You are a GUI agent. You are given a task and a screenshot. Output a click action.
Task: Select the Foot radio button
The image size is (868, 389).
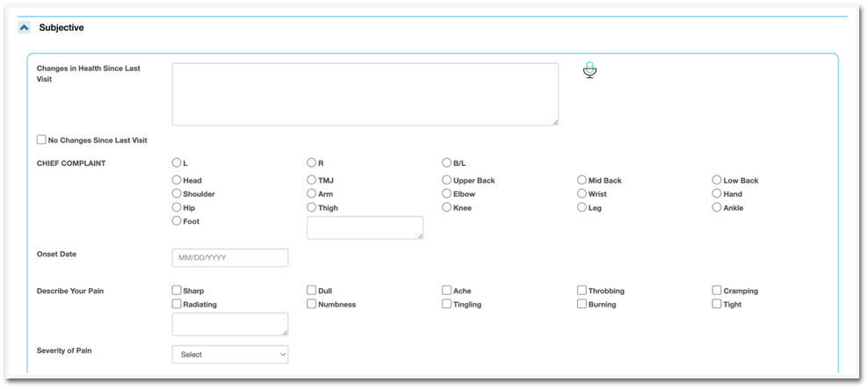click(x=177, y=221)
